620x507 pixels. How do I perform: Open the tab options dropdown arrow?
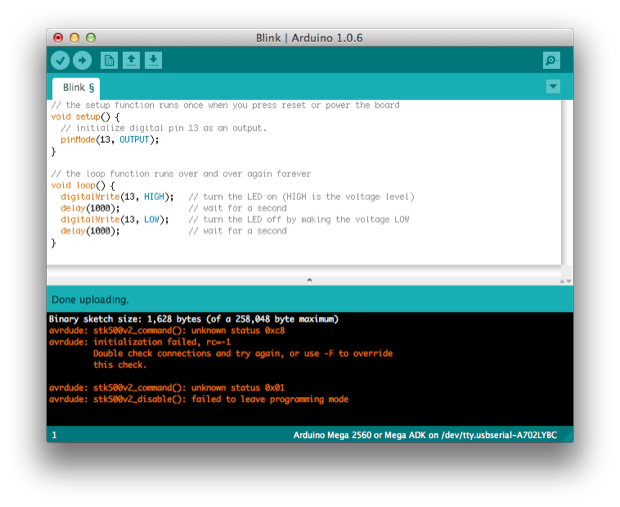pos(553,86)
